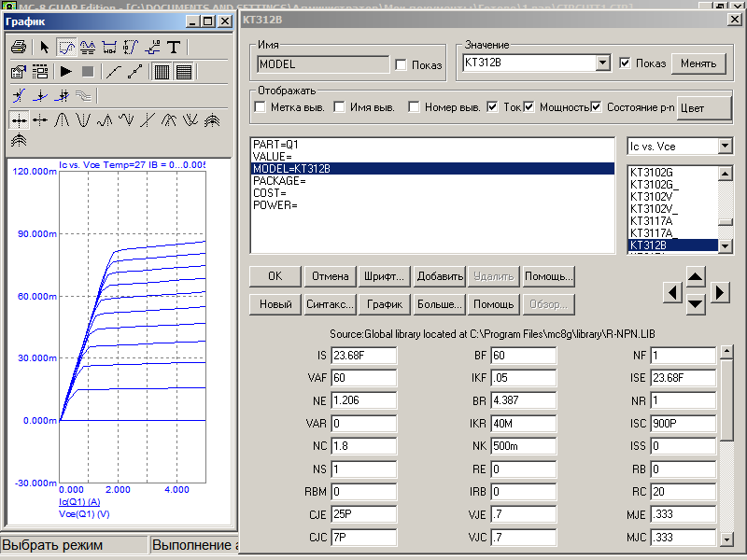Select the PACKAGE= line in attribute list

[x=279, y=181]
